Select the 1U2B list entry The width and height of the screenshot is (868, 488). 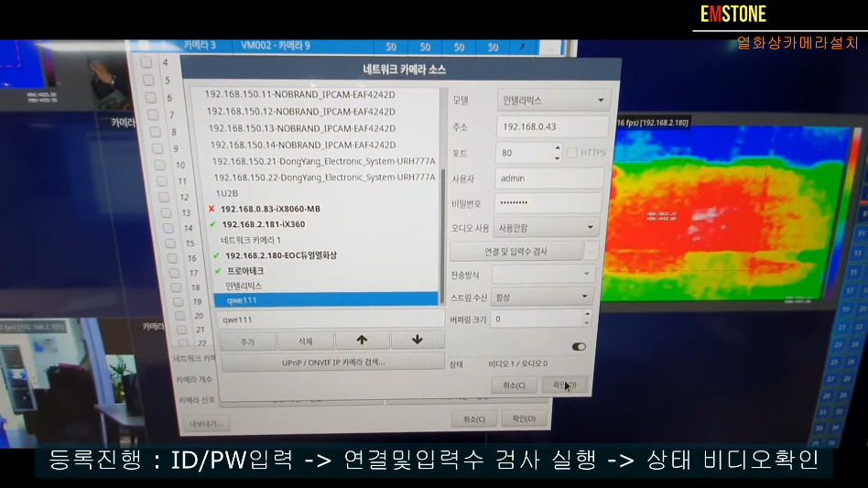click(x=227, y=193)
